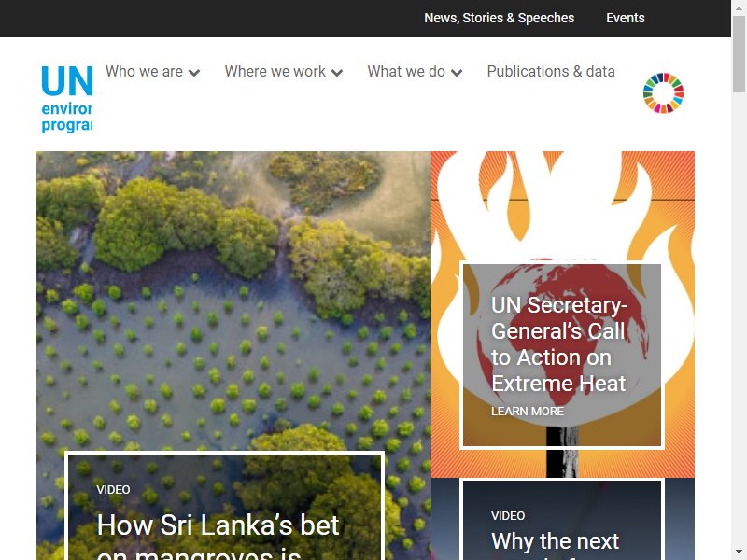The image size is (747, 560).
Task: Go to News, Stories & Speeches
Action: 499,18
